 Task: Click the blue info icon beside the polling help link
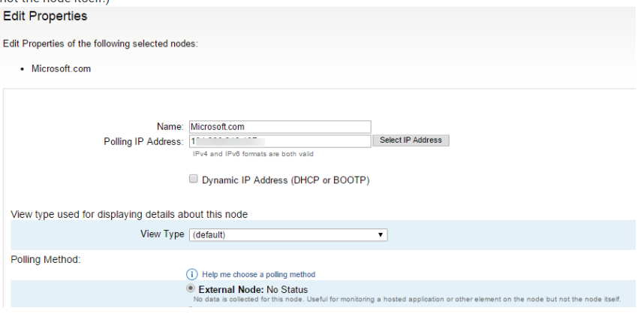pos(192,274)
